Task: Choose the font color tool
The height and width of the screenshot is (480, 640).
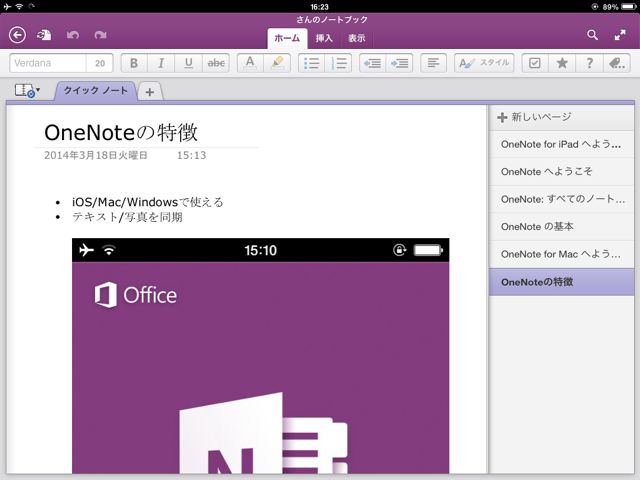Action: (x=250, y=63)
